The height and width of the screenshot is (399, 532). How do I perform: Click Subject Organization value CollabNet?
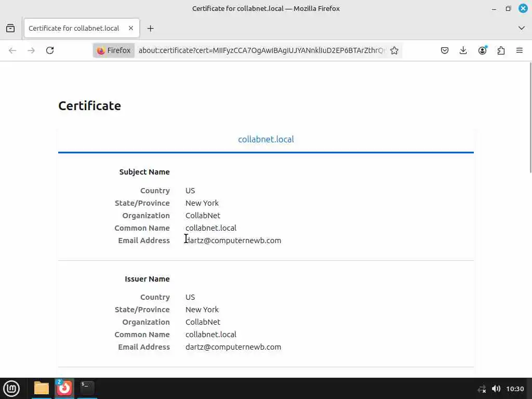[x=203, y=216]
